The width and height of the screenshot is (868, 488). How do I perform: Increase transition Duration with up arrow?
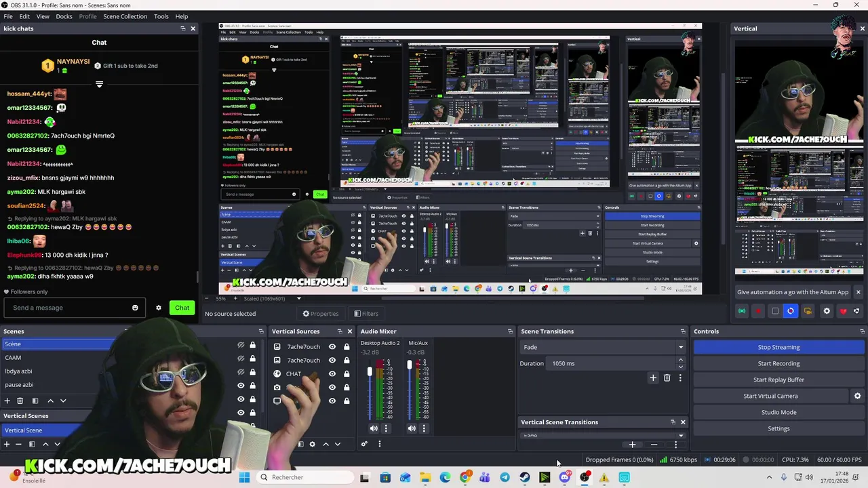tap(681, 361)
